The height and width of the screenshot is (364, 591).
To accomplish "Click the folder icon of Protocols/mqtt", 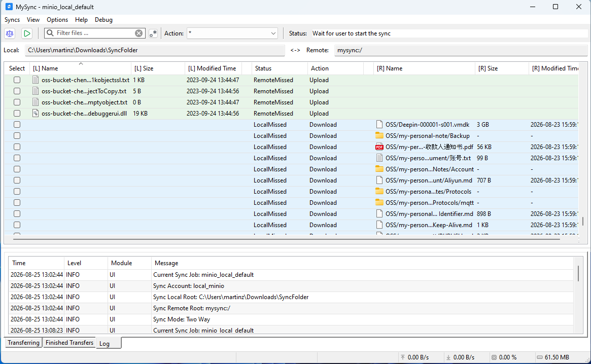I will 379,202.
